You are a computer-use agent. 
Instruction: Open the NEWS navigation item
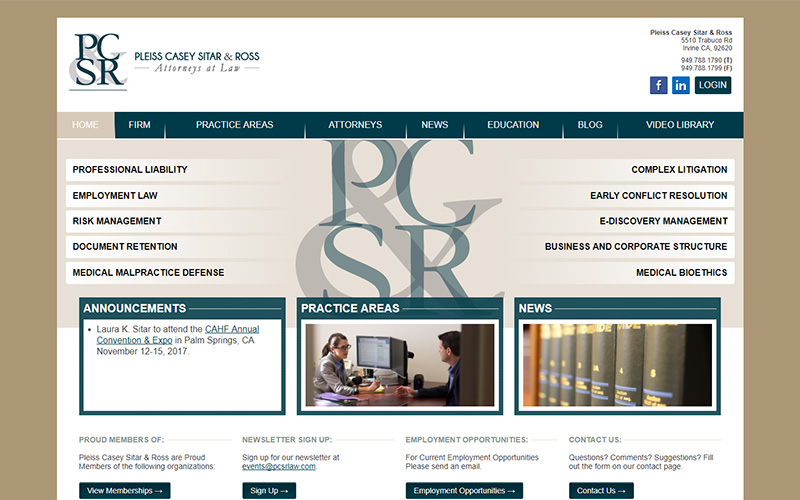pyautogui.click(x=435, y=125)
